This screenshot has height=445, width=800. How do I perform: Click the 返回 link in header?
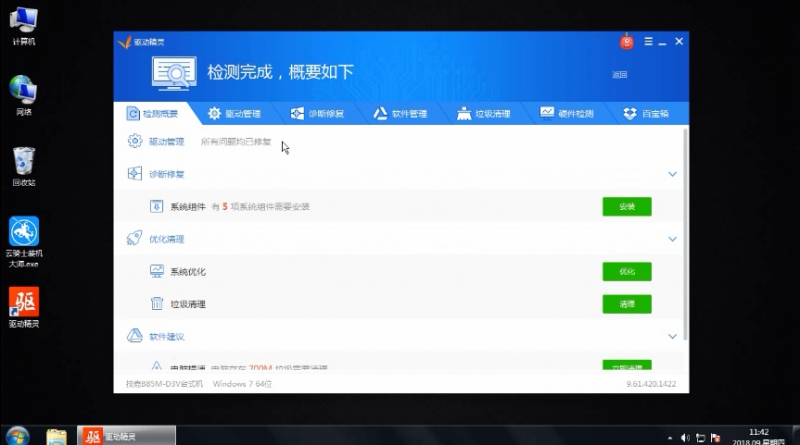[619, 75]
